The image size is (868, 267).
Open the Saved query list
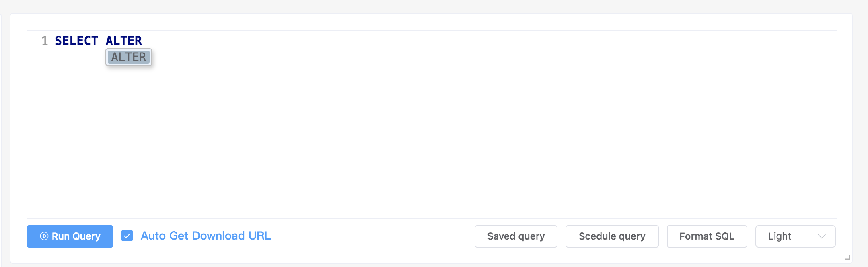(x=516, y=236)
